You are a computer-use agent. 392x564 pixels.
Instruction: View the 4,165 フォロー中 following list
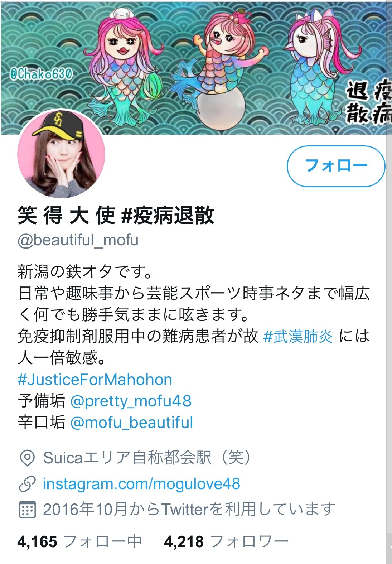[79, 542]
